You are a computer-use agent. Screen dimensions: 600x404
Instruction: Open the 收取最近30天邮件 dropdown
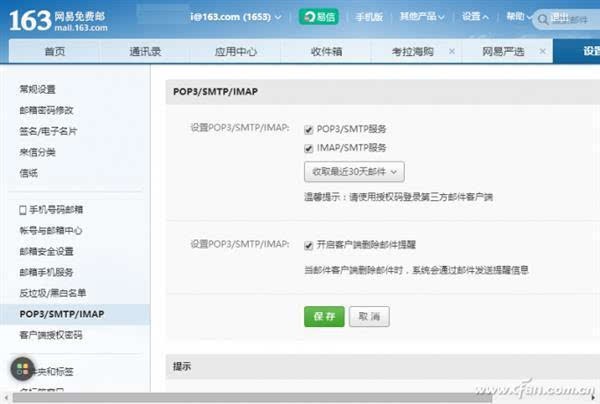tap(354, 172)
